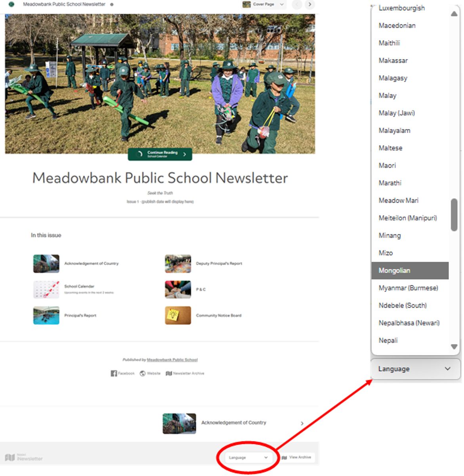Go to the previous page arrow
This screenshot has width=464, height=476.
(x=296, y=4)
